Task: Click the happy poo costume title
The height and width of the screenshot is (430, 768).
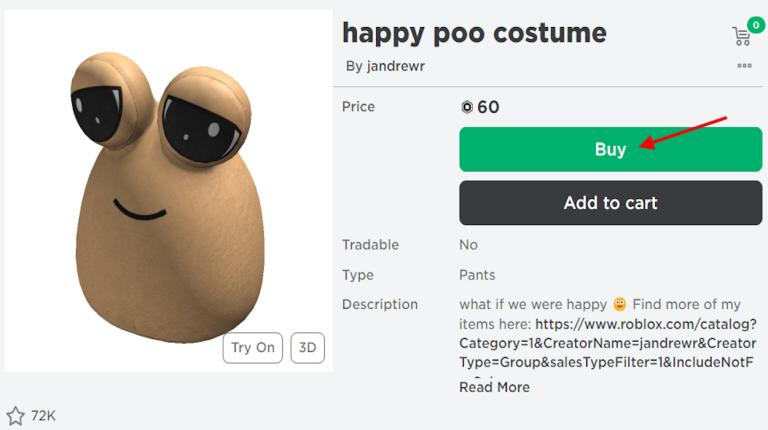Action: 474,33
